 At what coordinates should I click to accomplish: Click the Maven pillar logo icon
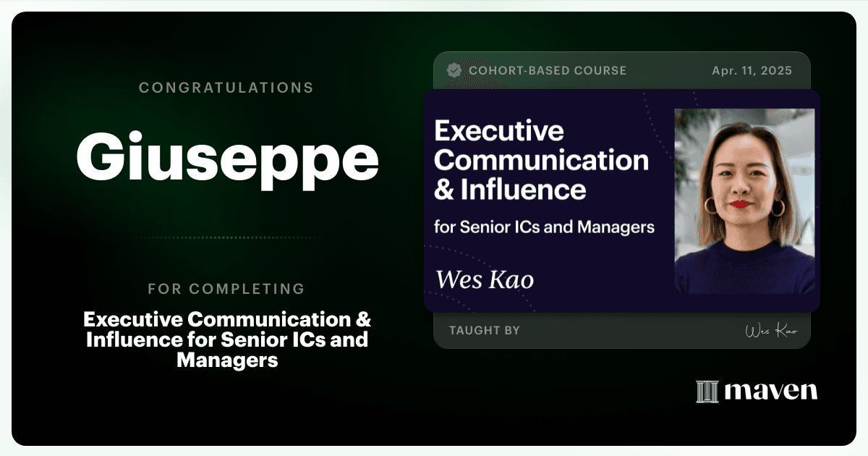[707, 391]
